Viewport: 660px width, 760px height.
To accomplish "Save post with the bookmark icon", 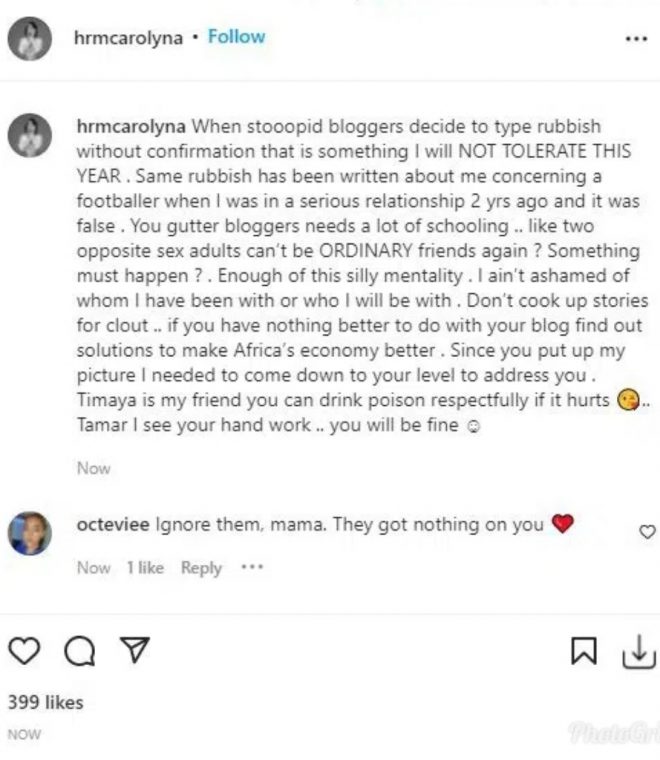I will coord(583,652).
